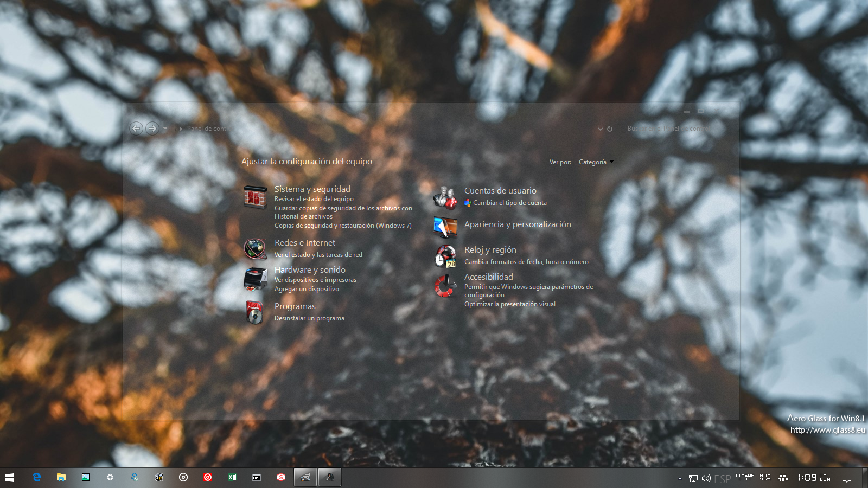Open the Reloj y región clock icon

click(445, 256)
